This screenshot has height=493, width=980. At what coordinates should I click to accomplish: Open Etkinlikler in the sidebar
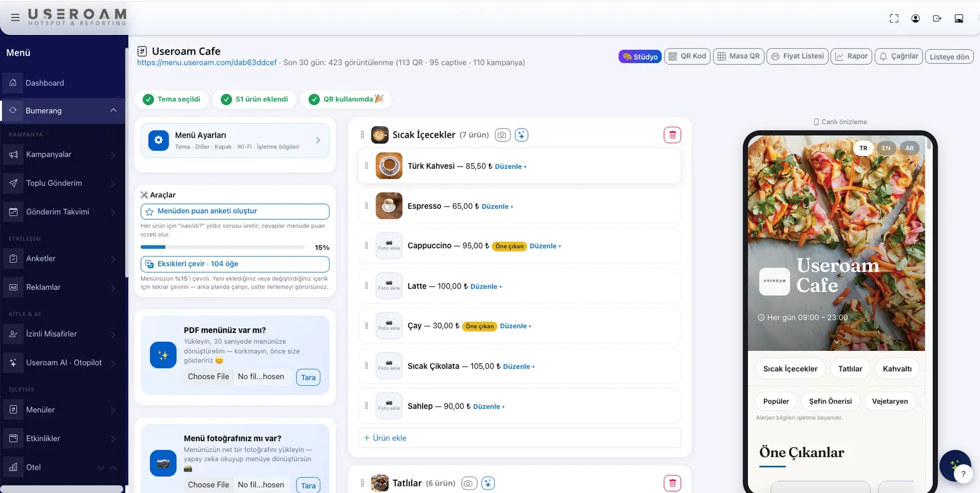click(x=64, y=438)
